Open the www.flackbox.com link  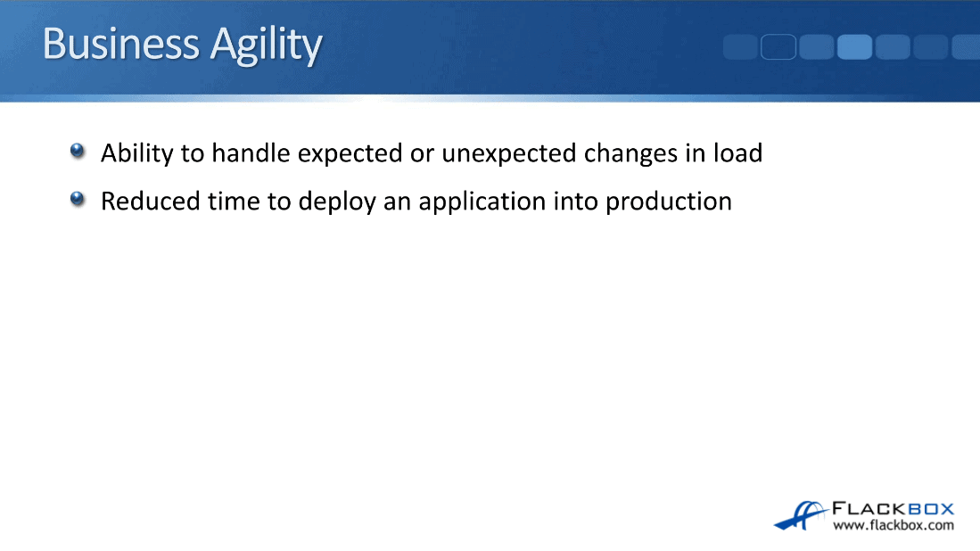point(893,525)
